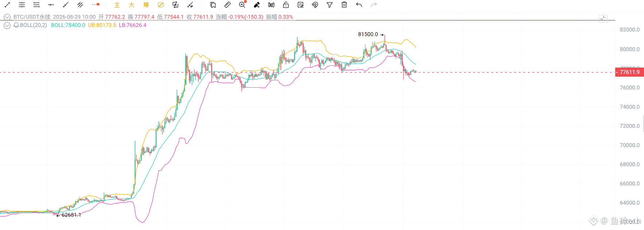Click the 81500.0 high price label

368,34
